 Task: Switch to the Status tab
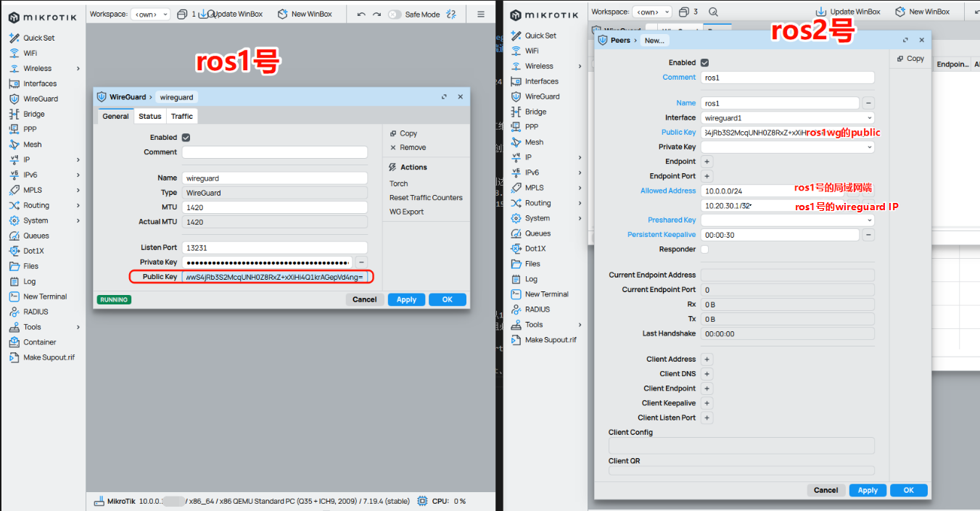pyautogui.click(x=150, y=116)
